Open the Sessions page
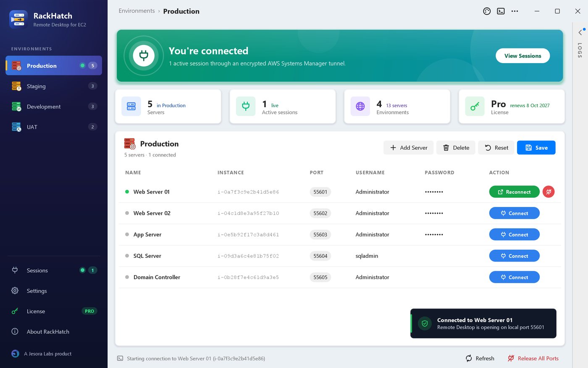This screenshot has height=368, width=588. (x=54, y=270)
